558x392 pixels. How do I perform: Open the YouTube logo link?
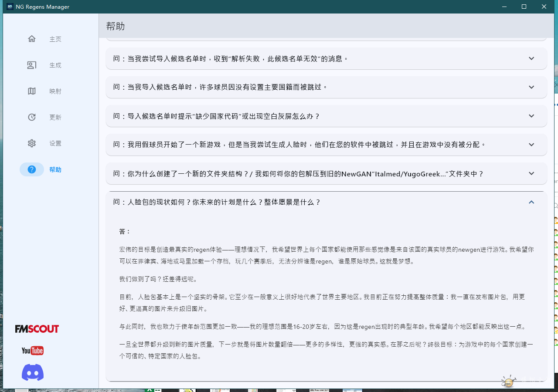(33, 351)
